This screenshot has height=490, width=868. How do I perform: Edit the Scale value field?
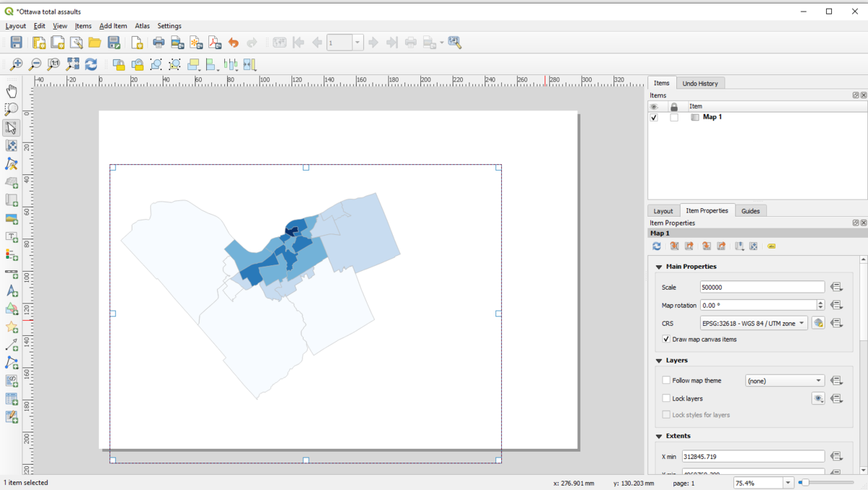[x=762, y=286]
